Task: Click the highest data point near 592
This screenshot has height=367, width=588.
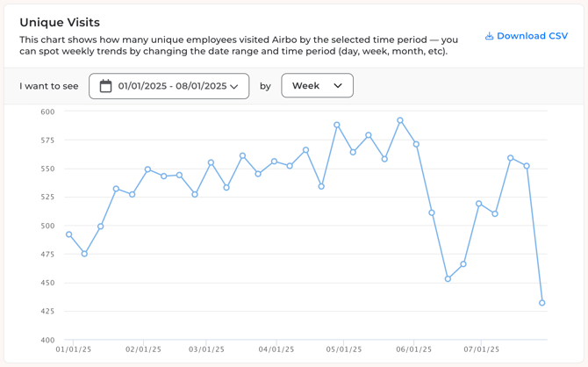Action: 400,120
